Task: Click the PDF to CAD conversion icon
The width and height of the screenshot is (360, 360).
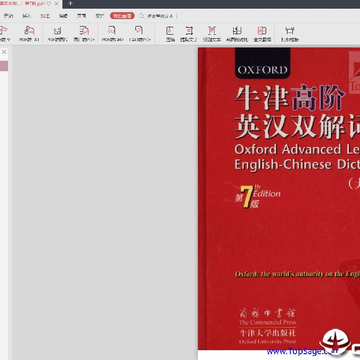Action: (x=112, y=31)
